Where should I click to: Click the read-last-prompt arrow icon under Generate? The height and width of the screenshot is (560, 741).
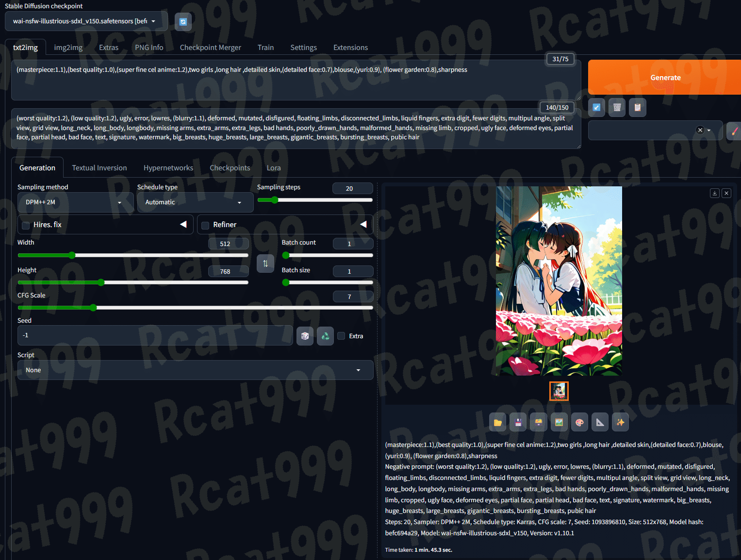(597, 107)
